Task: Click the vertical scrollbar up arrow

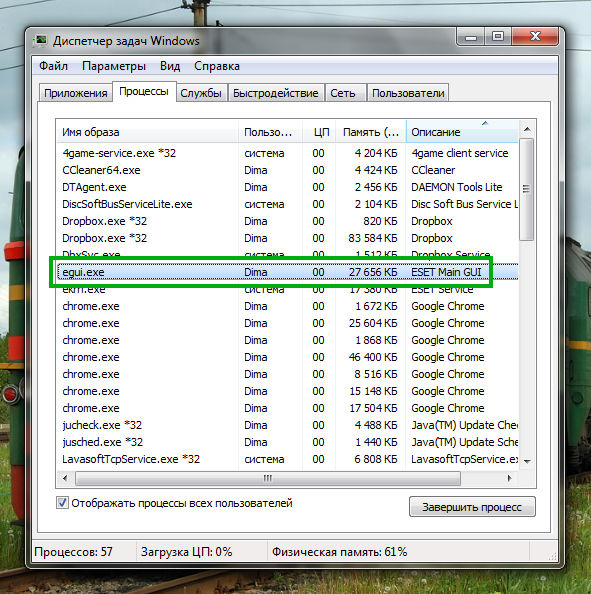Action: click(527, 130)
